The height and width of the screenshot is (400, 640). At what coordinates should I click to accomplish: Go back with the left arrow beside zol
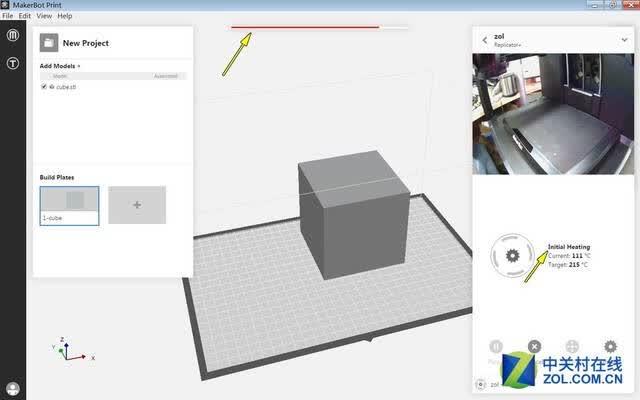(484, 40)
